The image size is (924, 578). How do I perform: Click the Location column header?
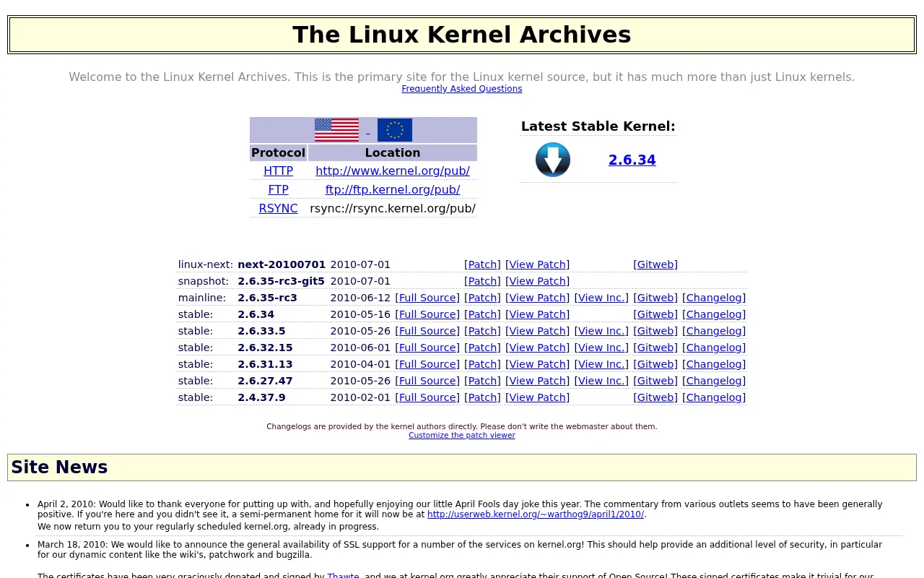(x=393, y=153)
